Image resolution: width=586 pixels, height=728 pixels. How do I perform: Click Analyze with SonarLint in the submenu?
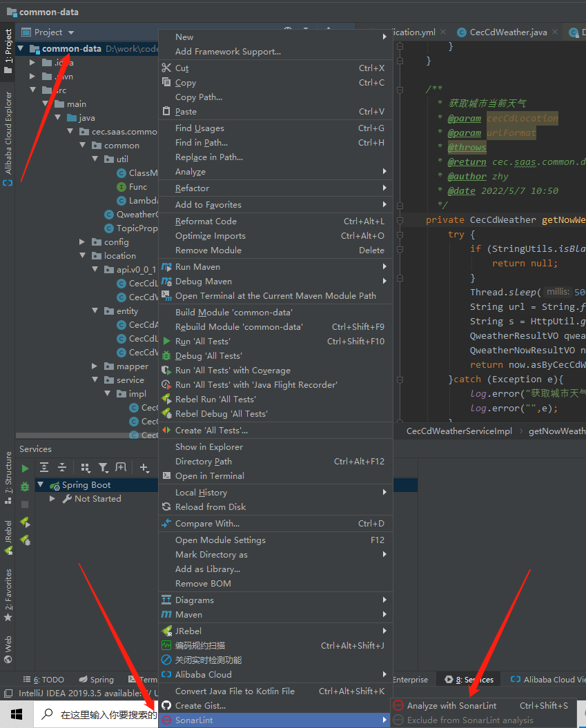pos(483,706)
